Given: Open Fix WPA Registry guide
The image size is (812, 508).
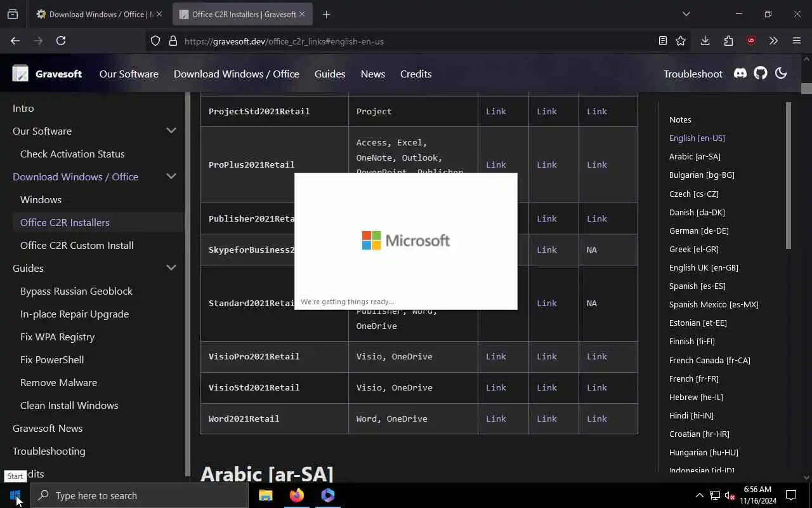Looking at the screenshot, I should point(57,337).
